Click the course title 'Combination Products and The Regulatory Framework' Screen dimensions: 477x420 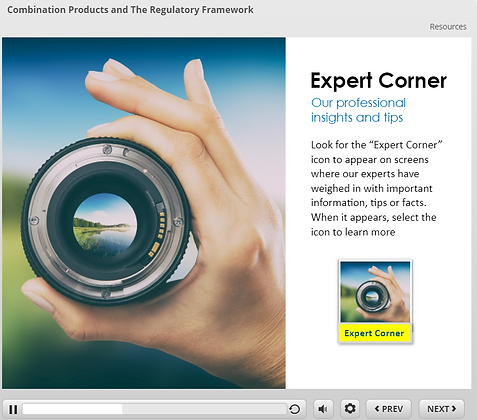pos(130,10)
